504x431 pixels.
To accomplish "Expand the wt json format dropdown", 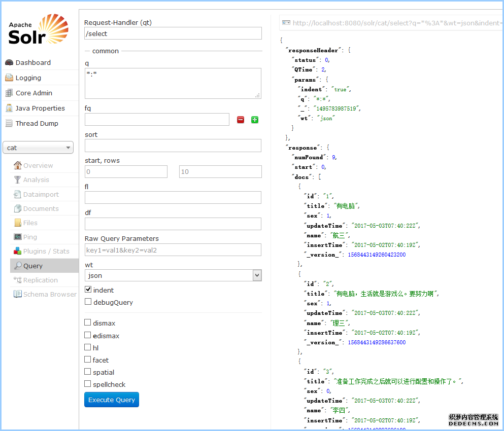I will pos(173,275).
